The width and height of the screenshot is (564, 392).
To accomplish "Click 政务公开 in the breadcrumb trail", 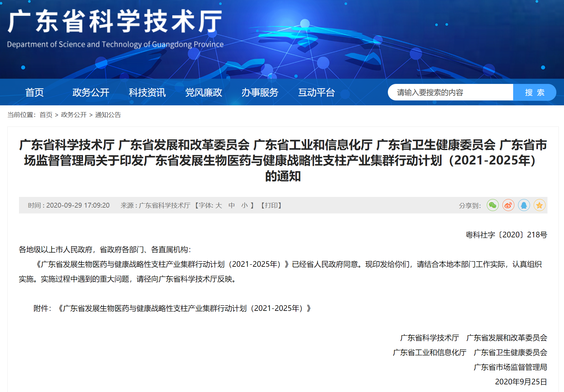I will click(x=74, y=115).
